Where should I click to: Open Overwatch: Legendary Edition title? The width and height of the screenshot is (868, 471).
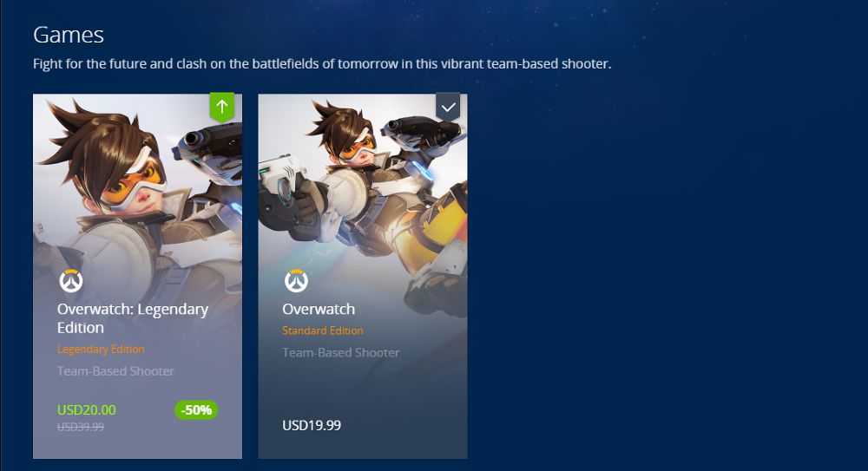133,318
